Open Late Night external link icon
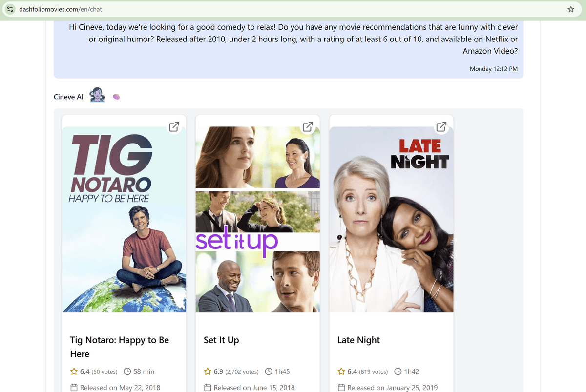The height and width of the screenshot is (392, 586). [x=441, y=127]
